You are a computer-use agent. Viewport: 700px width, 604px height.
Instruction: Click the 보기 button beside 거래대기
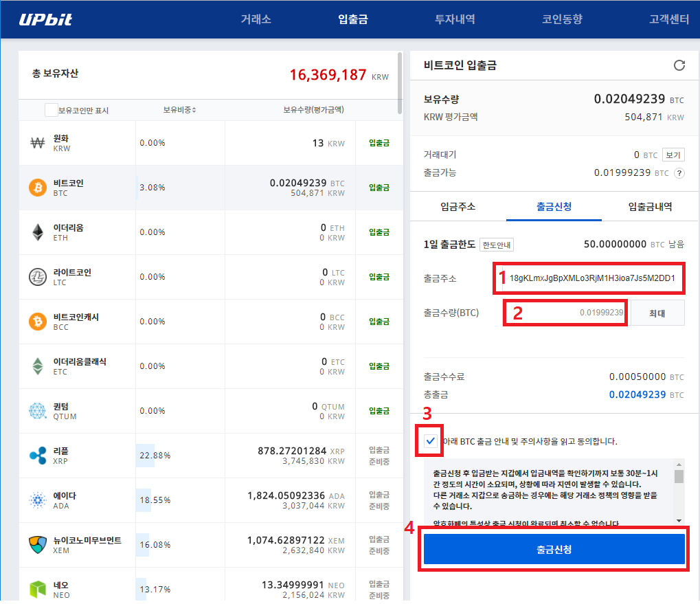pos(673,155)
